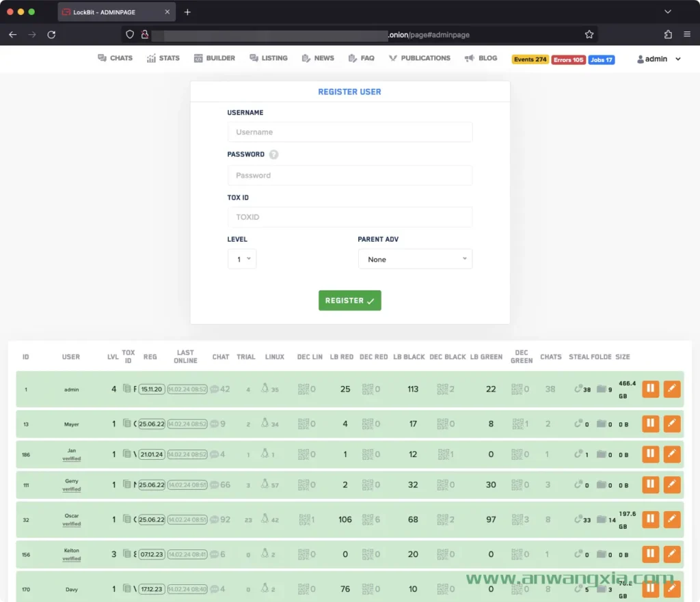Screen dimensions: 700x602
Task: Open the BUILDER menu item
Action: pyautogui.click(x=215, y=58)
